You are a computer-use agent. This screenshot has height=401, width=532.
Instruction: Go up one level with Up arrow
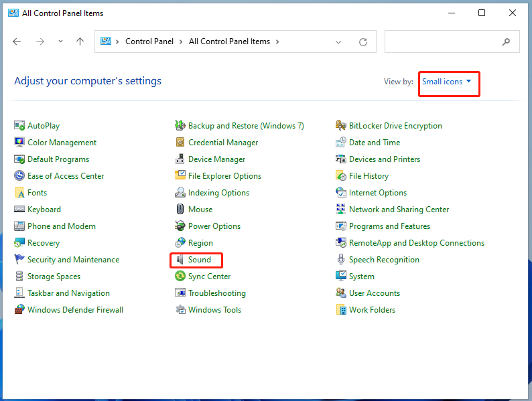pos(80,42)
